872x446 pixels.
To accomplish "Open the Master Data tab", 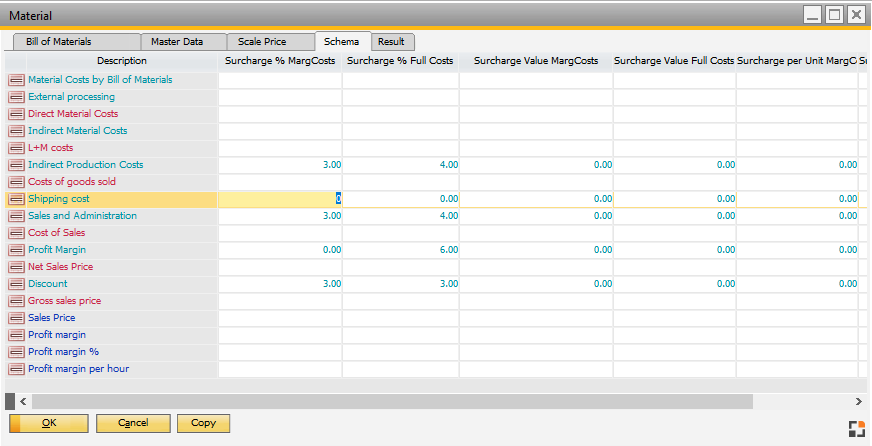I will coord(177,42).
